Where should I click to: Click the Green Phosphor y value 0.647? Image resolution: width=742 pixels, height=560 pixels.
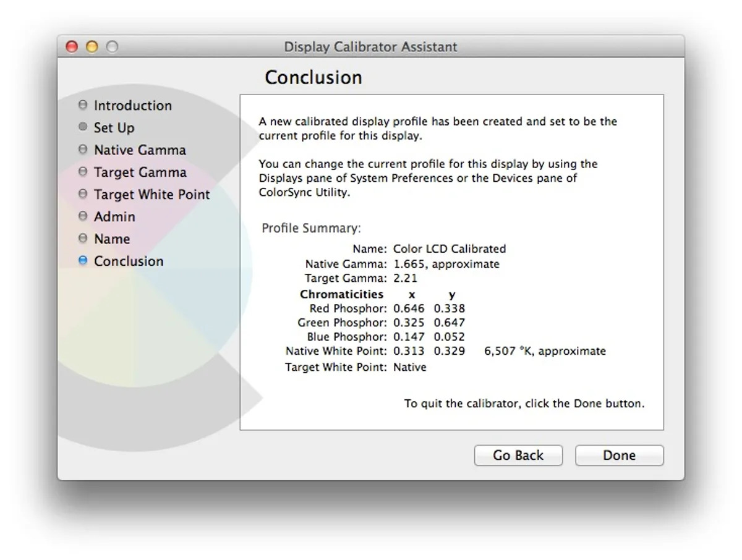point(450,323)
